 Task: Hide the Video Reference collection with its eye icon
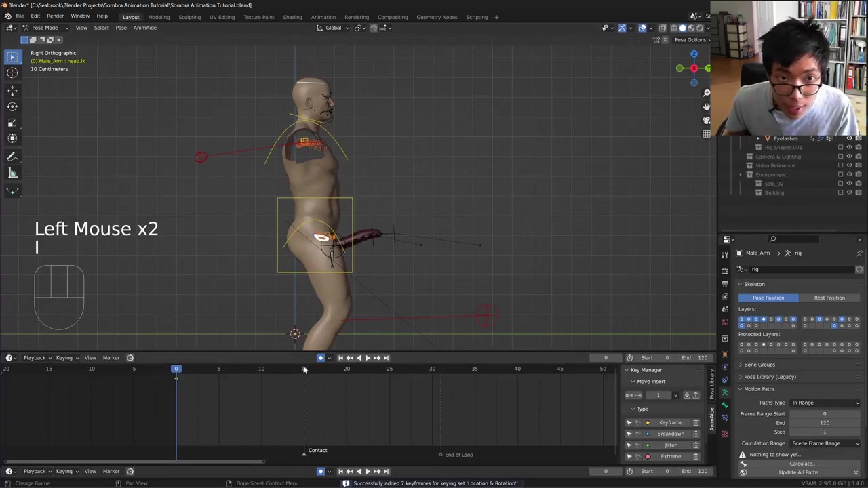coord(849,165)
